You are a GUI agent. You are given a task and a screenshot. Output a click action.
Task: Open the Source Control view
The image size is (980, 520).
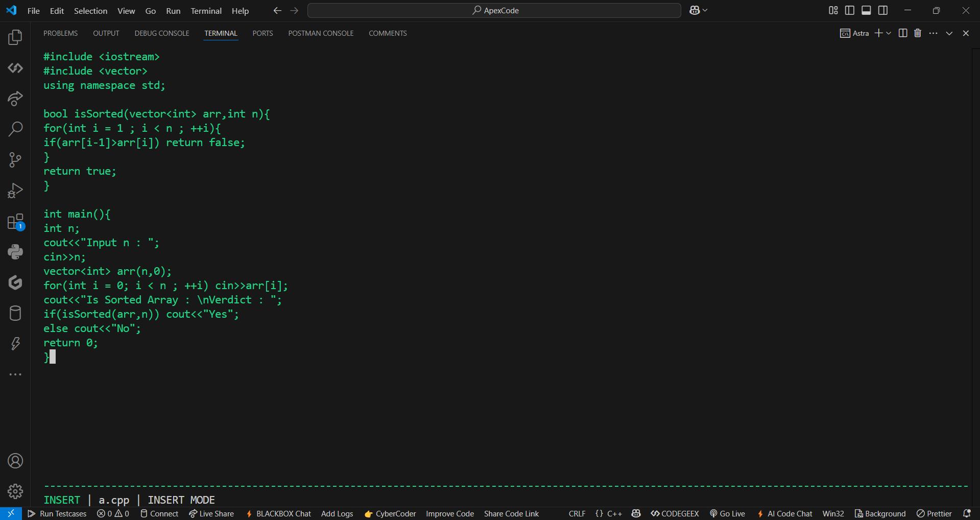tap(15, 160)
